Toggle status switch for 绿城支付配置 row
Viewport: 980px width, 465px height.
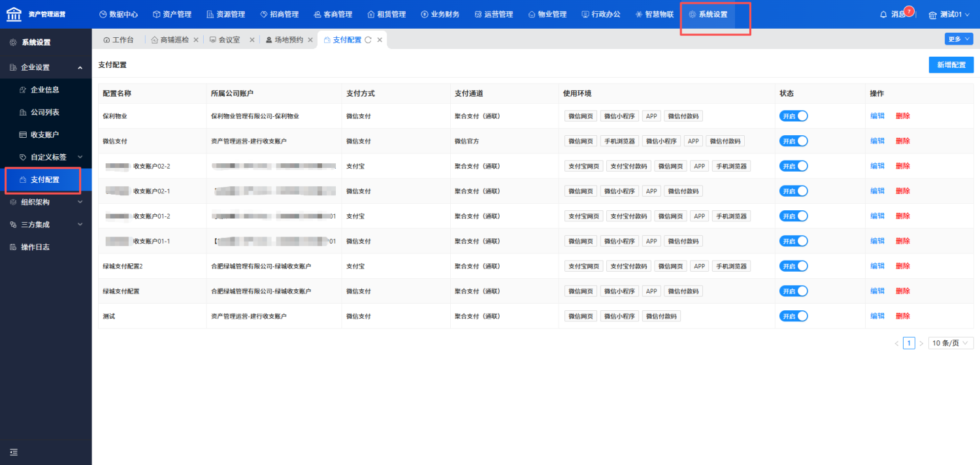[x=794, y=291]
